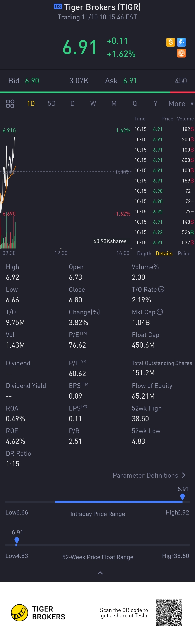
Task: Tap the QR code image
Action: tap(169, 613)
